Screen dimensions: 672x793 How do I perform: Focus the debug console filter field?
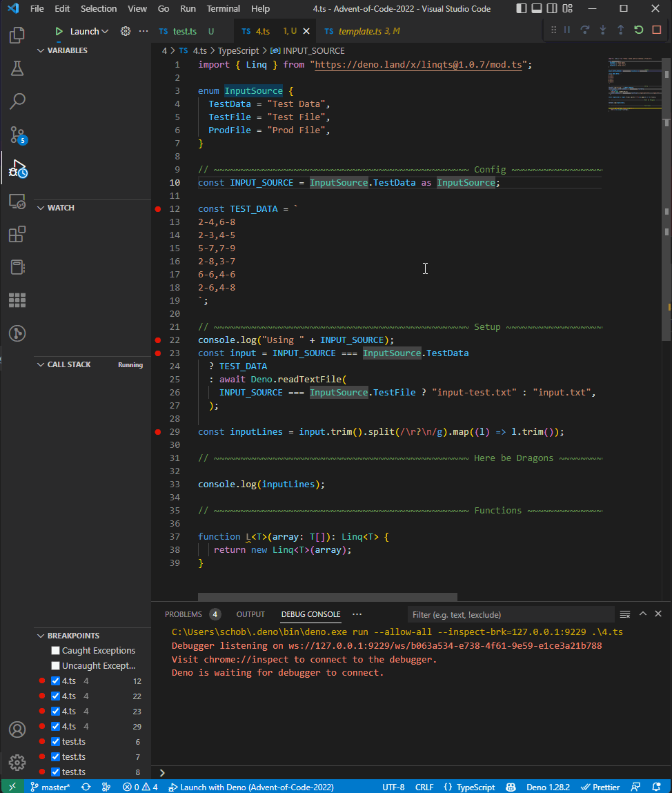511,614
